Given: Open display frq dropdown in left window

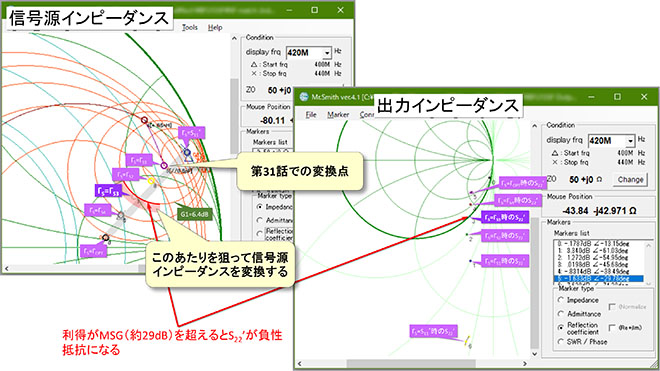Looking at the screenshot, I should click(x=327, y=53).
